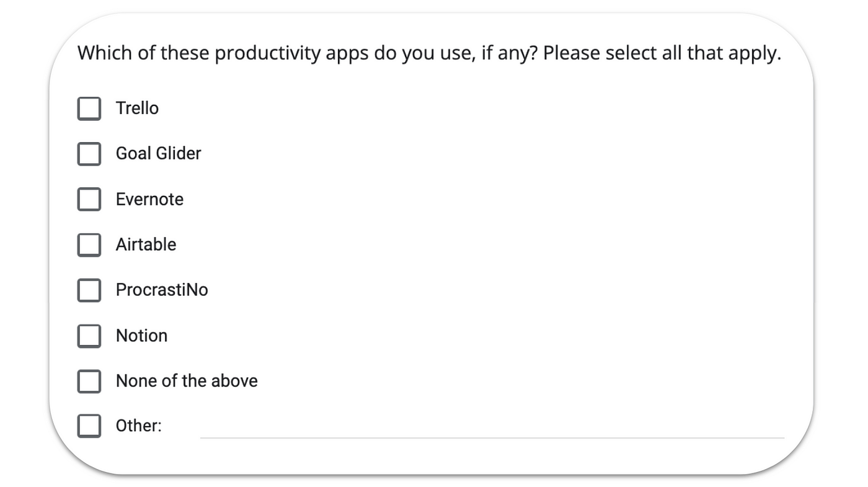Image resolution: width=868 pixels, height=487 pixels.
Task: Click the Evernote label text
Action: click(149, 199)
